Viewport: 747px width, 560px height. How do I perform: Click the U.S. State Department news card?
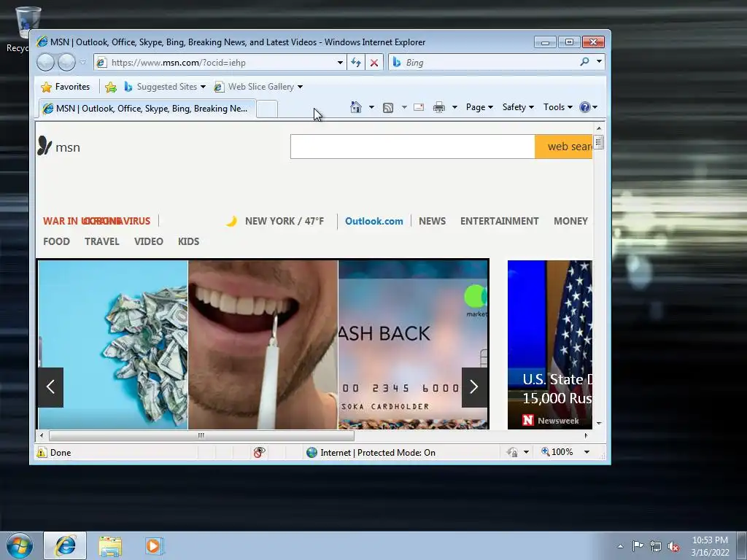pyautogui.click(x=550, y=345)
